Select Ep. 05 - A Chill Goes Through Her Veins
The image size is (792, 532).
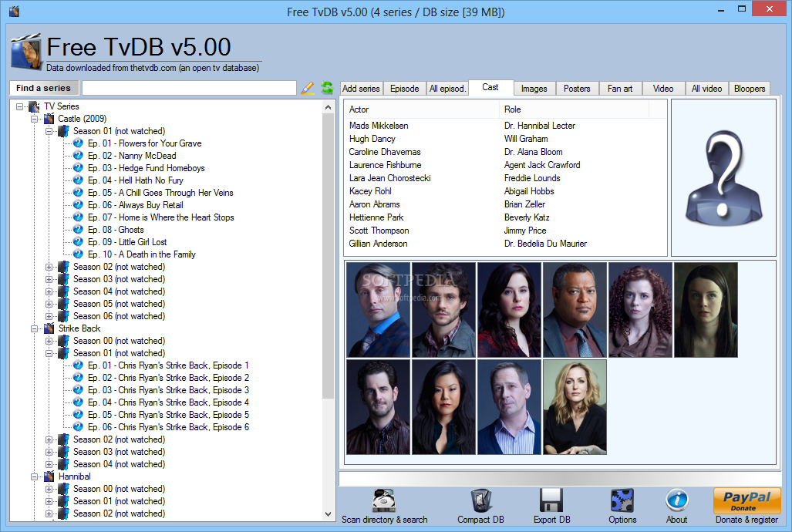(160, 193)
